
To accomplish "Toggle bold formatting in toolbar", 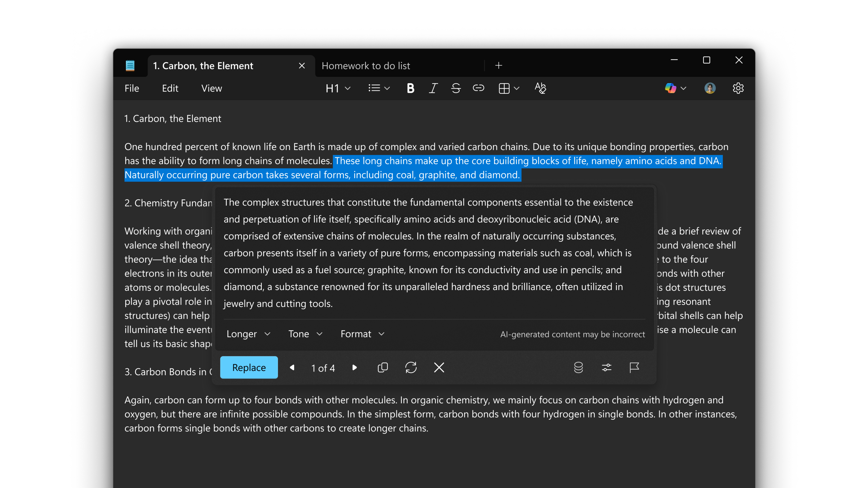I will [x=410, y=88].
